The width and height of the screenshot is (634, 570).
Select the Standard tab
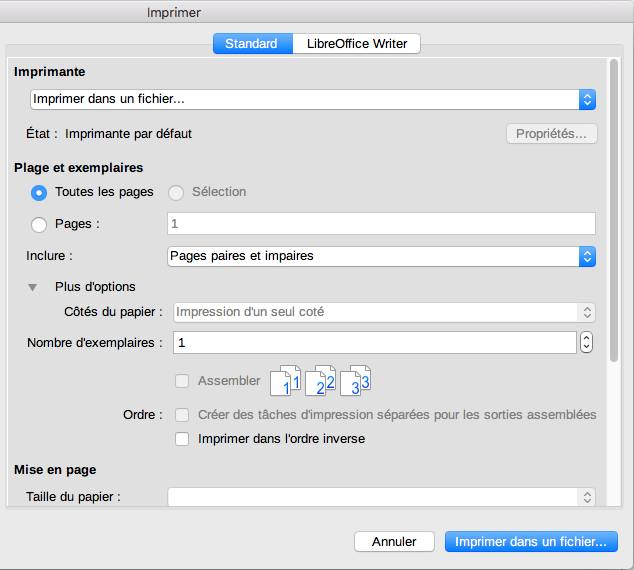[x=251, y=43]
